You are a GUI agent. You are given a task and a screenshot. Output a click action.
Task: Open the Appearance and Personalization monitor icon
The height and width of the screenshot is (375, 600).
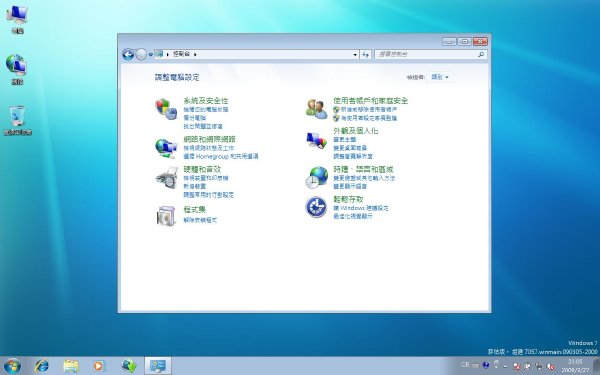(316, 140)
